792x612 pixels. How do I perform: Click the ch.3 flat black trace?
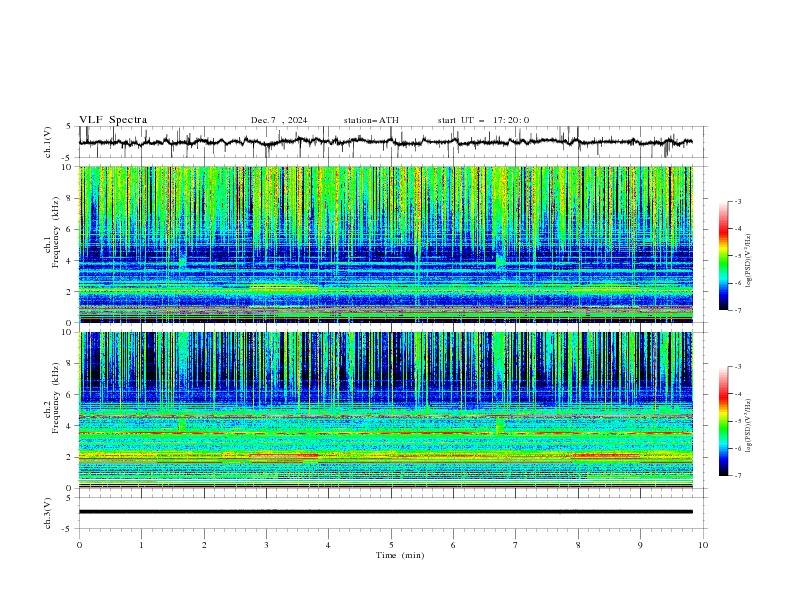(385, 512)
